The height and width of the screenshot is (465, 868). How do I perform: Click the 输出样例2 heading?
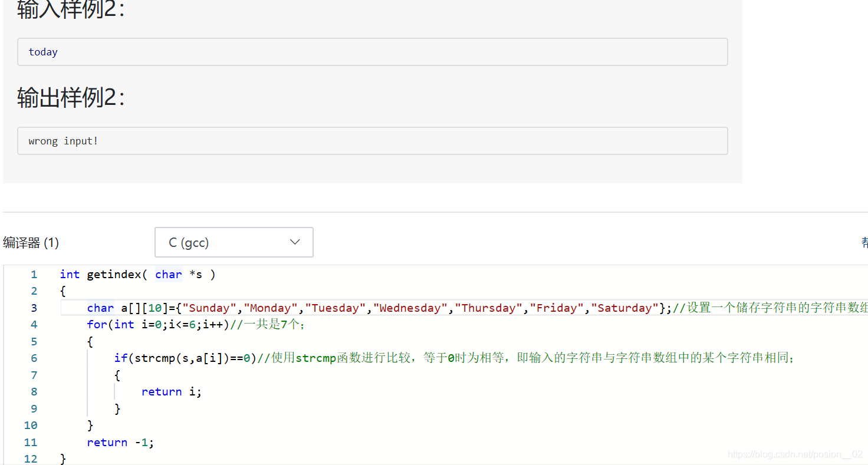pos(71,97)
